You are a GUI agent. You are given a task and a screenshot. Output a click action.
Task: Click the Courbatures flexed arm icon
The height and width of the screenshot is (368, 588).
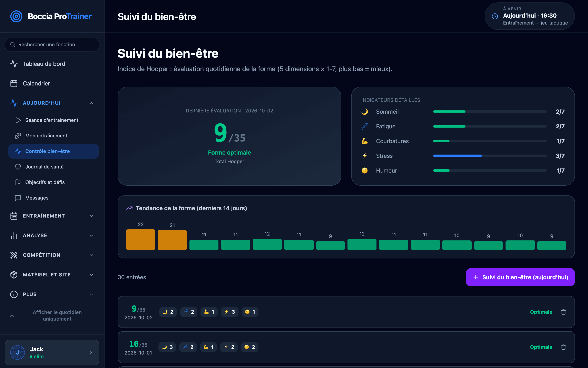(364, 141)
